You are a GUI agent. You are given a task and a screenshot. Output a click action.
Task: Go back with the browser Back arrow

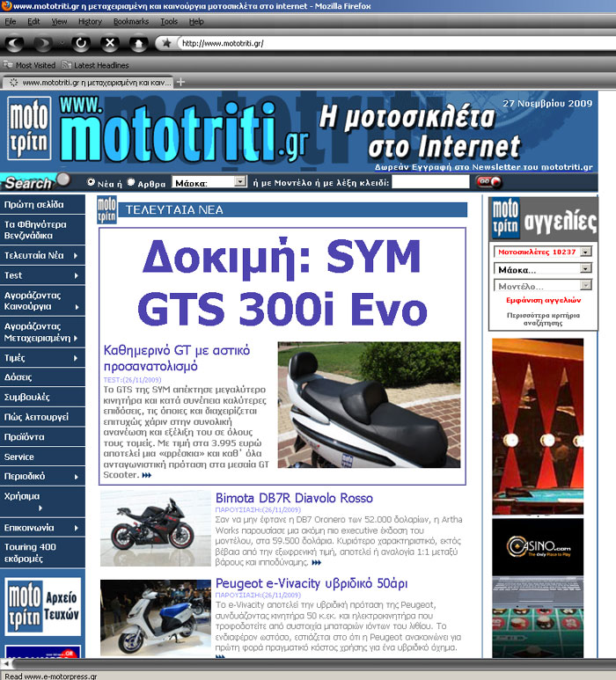coord(14,43)
